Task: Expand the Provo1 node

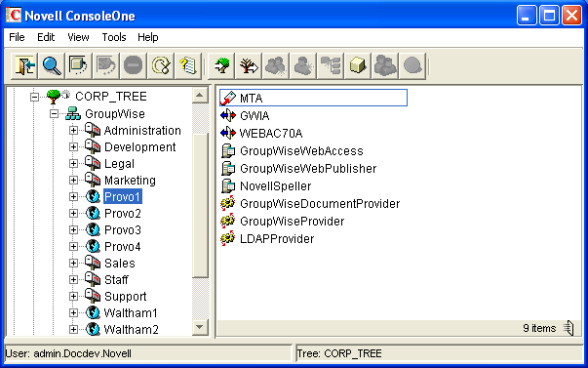Action: click(x=73, y=196)
